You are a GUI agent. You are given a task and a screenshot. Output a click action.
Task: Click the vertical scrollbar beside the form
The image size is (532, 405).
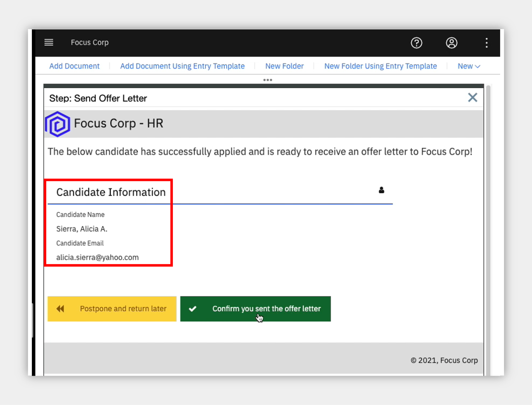(x=488, y=230)
